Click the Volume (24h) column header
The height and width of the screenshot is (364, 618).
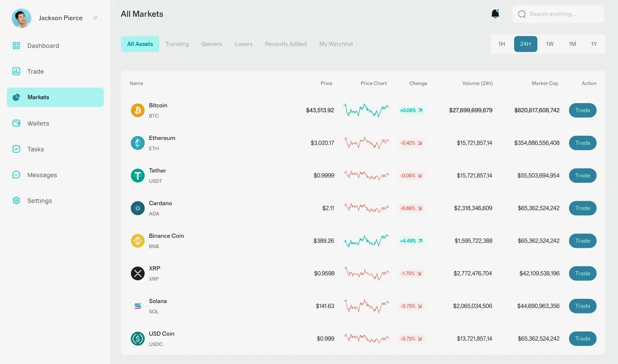coord(477,83)
